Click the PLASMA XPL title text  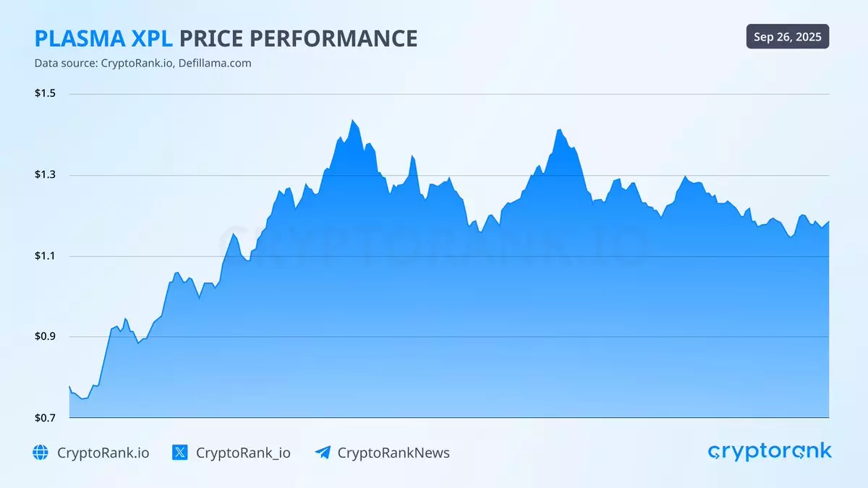[x=104, y=38]
